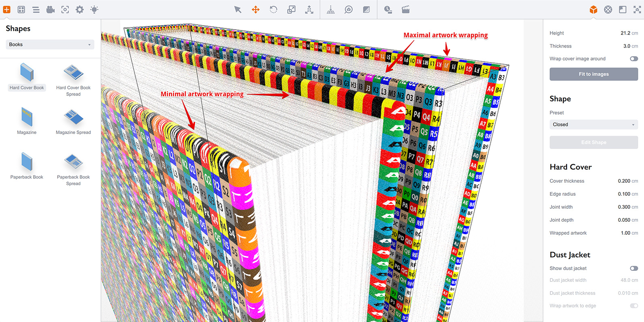644x322 pixels.
Task: Edit the Joint depth value 0.050
Action: click(624, 220)
